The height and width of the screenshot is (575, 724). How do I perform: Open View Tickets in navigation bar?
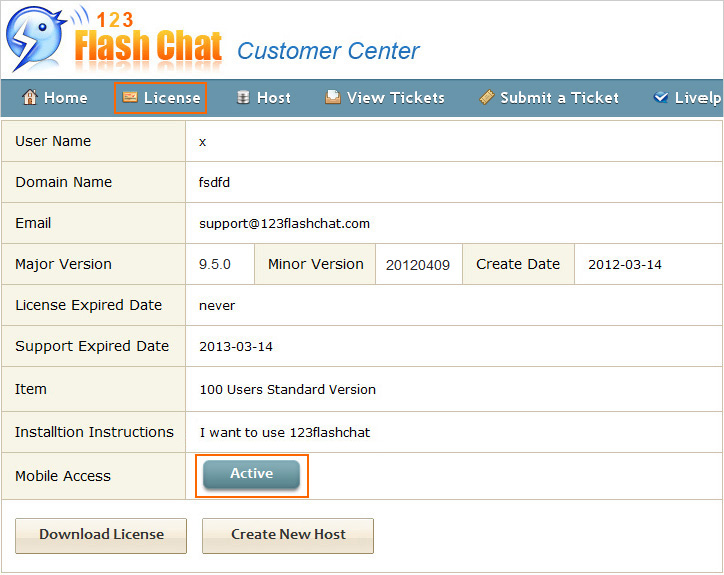click(385, 97)
